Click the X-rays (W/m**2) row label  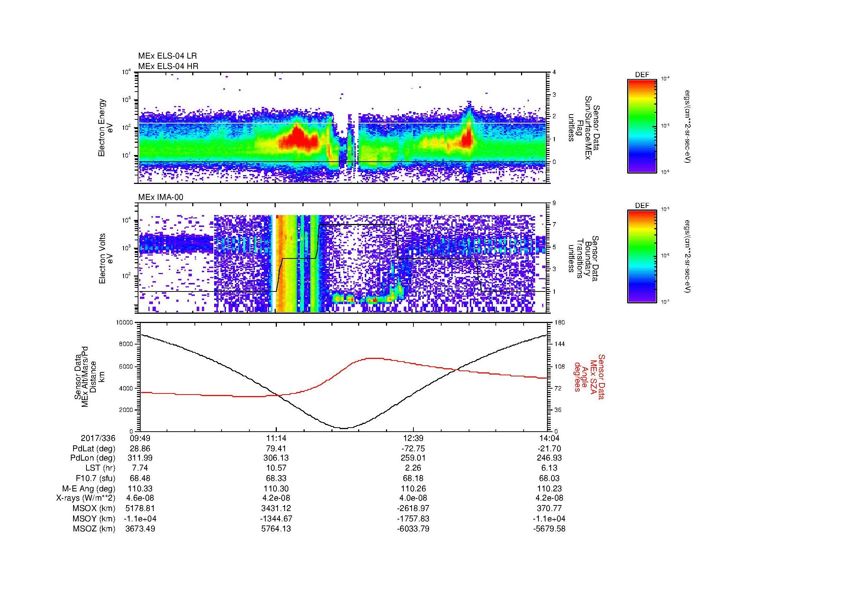[86, 498]
